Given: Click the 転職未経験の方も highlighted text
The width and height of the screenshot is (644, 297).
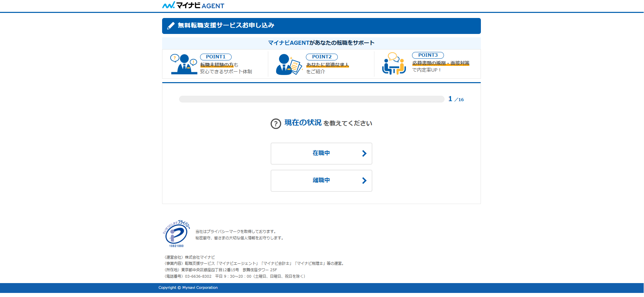Looking at the screenshot, I should pos(219,65).
